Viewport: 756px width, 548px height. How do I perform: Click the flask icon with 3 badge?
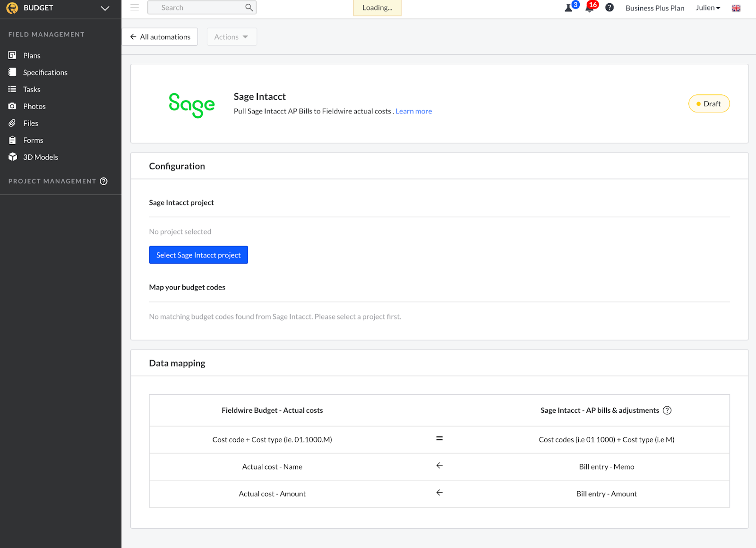coord(569,8)
